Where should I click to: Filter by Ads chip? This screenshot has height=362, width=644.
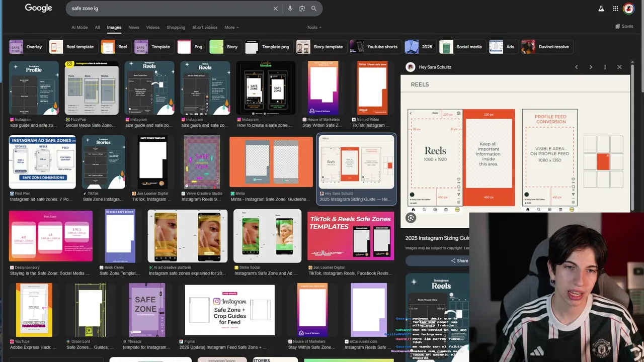(503, 47)
